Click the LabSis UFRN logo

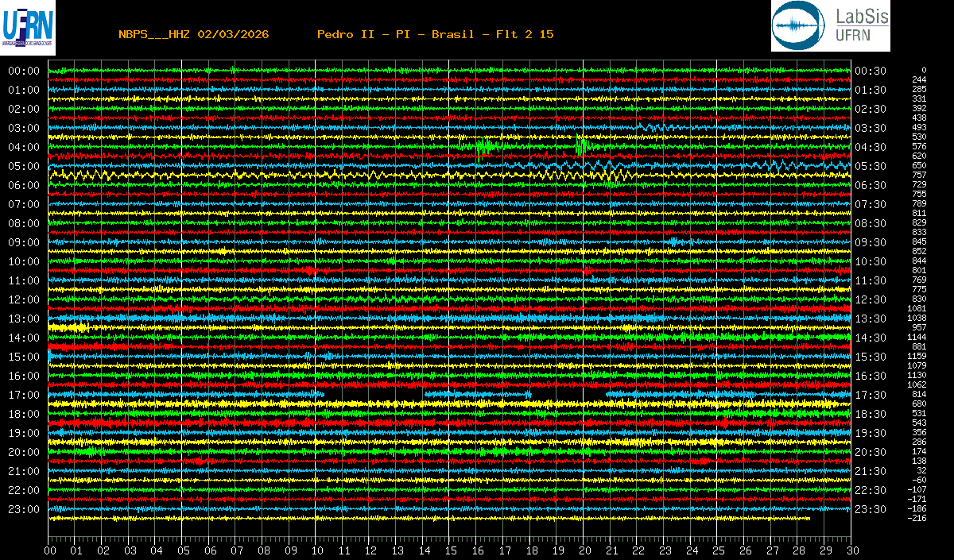pyautogui.click(x=830, y=26)
